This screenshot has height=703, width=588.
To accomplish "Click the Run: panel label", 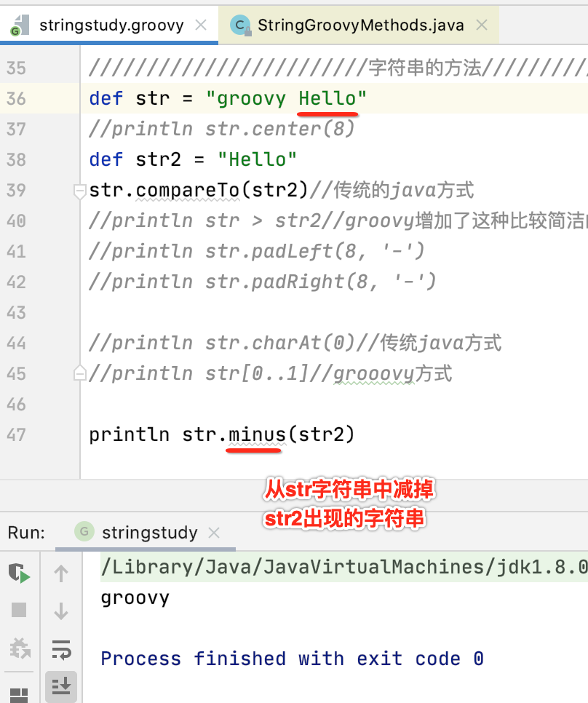I will (26, 533).
